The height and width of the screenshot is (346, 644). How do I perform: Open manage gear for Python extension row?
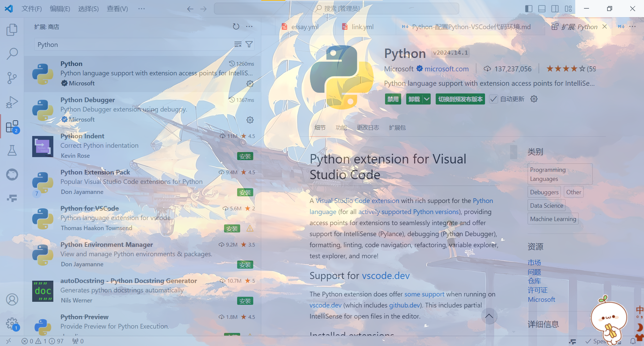[250, 84]
